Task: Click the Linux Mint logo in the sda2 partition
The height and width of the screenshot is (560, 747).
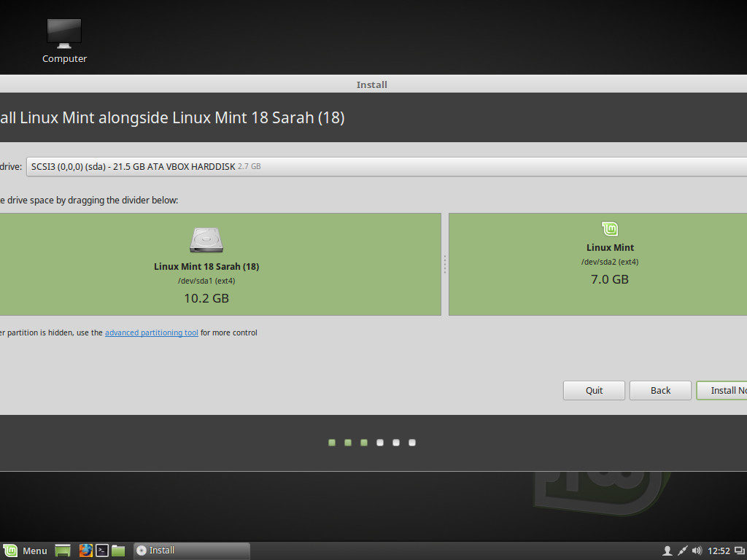Action: (610, 228)
